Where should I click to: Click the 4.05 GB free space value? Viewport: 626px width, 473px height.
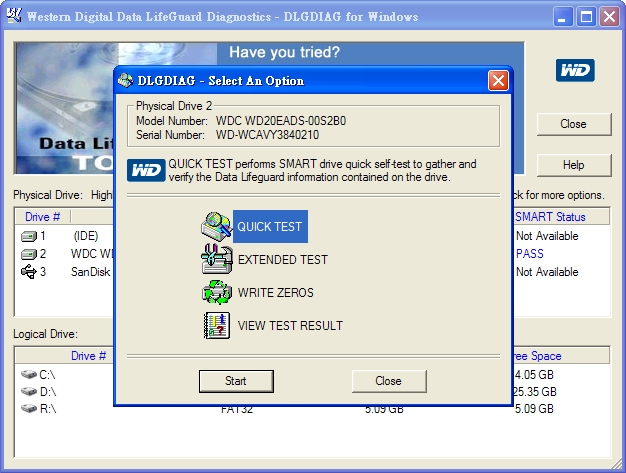coord(533,375)
